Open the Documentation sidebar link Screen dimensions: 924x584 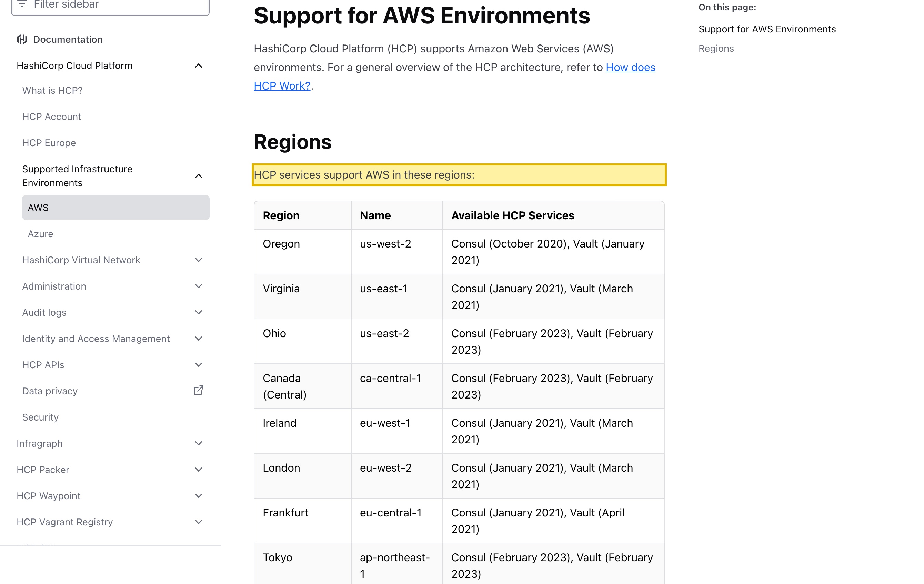click(68, 39)
